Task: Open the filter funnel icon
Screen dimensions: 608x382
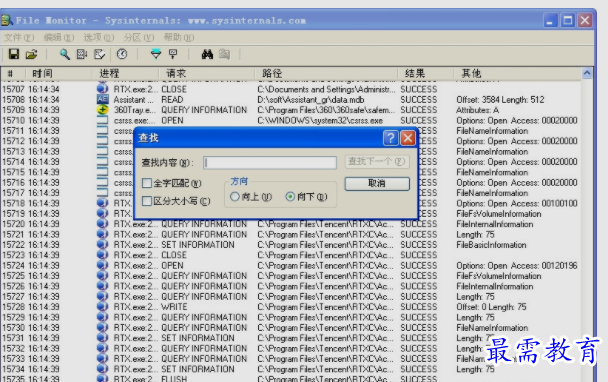Action: click(x=156, y=54)
